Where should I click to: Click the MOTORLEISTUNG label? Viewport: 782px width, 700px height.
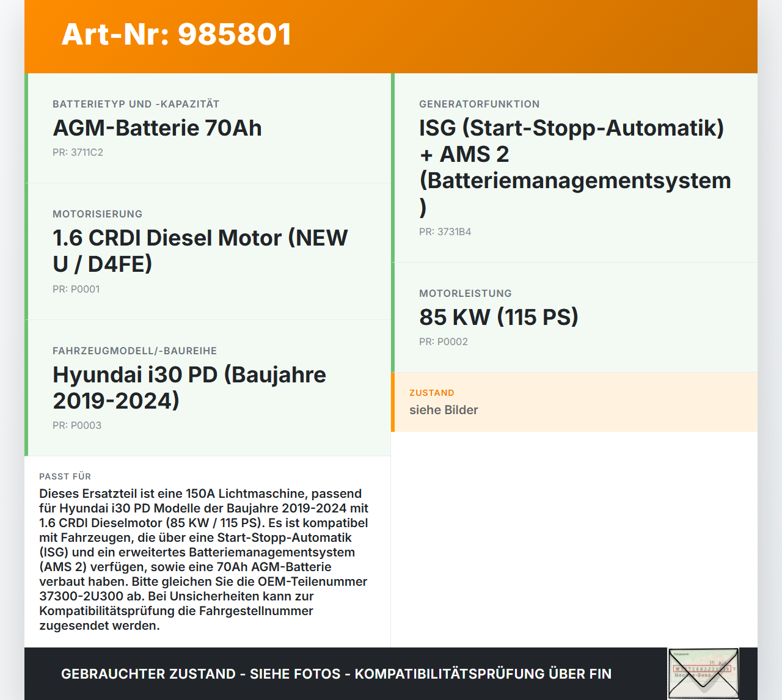point(465,294)
